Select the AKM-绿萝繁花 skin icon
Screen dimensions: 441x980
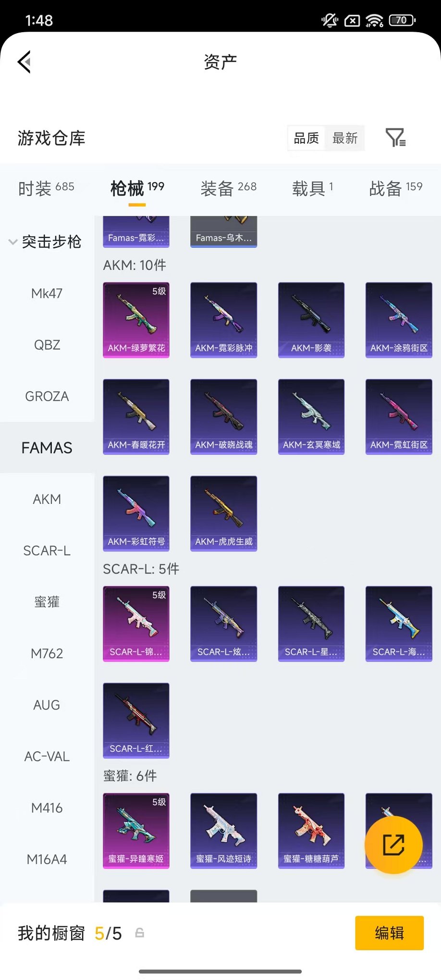(x=136, y=320)
